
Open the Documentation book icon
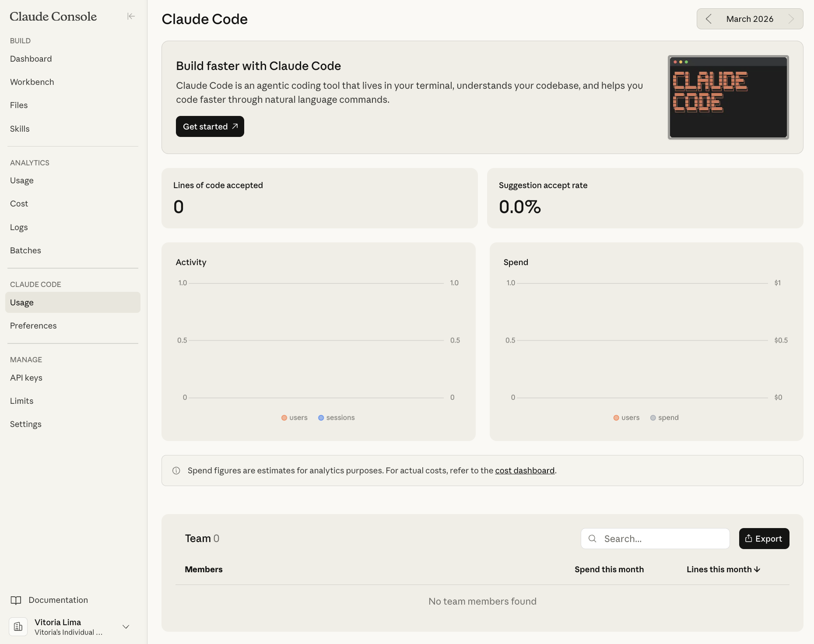(17, 600)
